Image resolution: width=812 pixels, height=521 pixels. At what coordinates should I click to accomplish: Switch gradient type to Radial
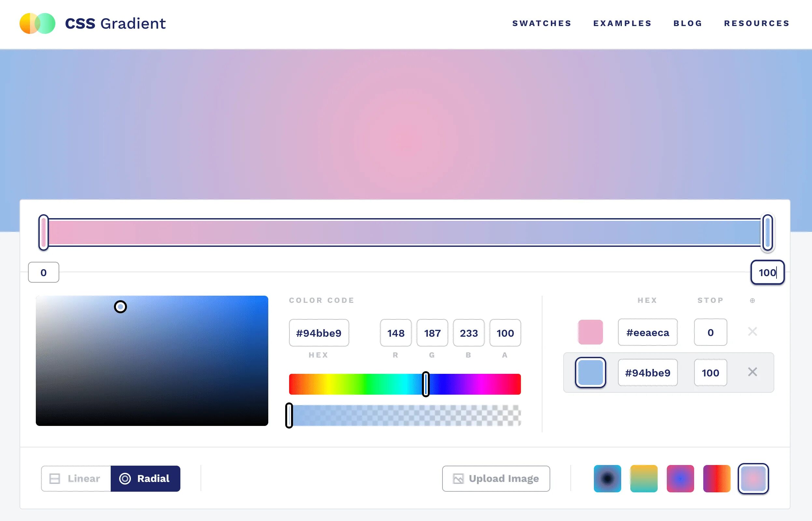pos(146,478)
